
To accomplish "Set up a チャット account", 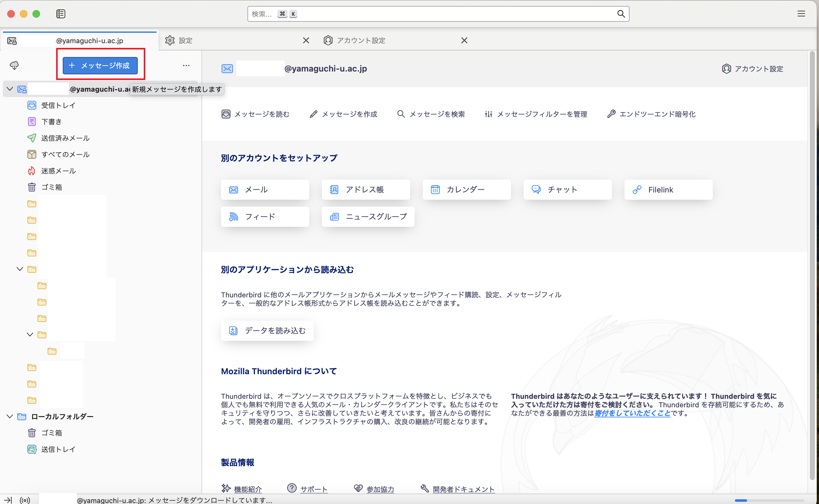I will pyautogui.click(x=567, y=190).
